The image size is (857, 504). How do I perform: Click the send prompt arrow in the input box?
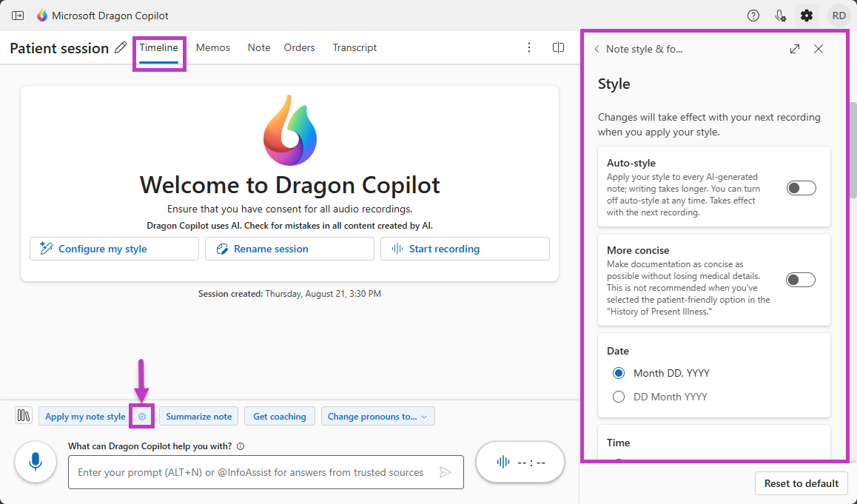click(446, 472)
